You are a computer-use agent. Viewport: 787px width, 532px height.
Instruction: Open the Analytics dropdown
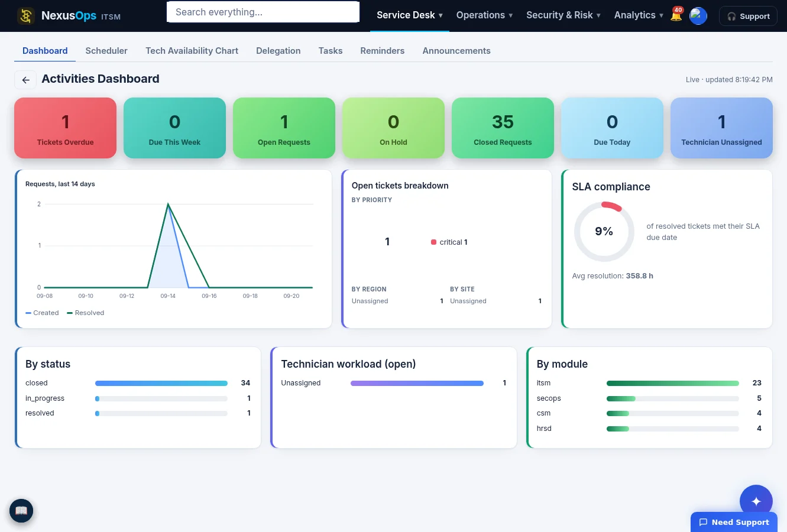point(639,15)
